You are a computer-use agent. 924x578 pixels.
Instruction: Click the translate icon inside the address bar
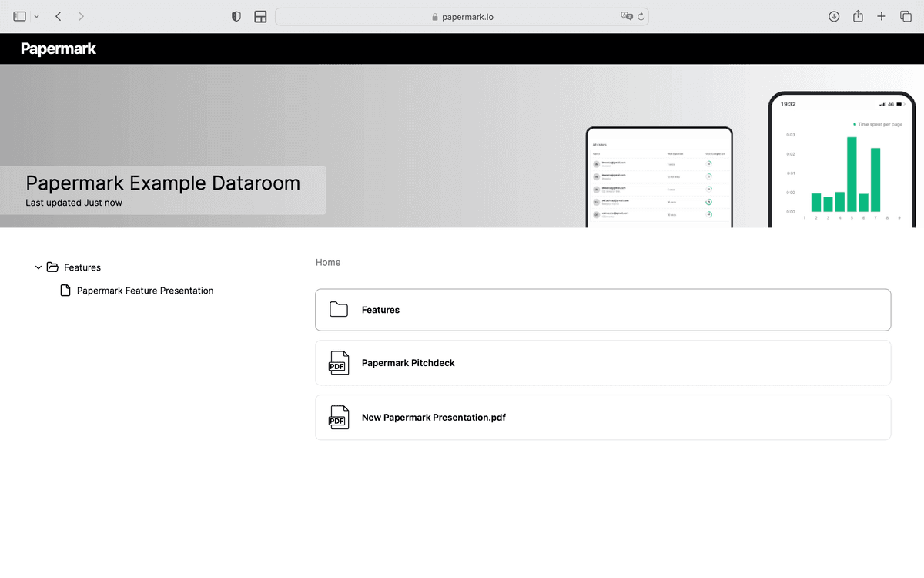tap(628, 16)
